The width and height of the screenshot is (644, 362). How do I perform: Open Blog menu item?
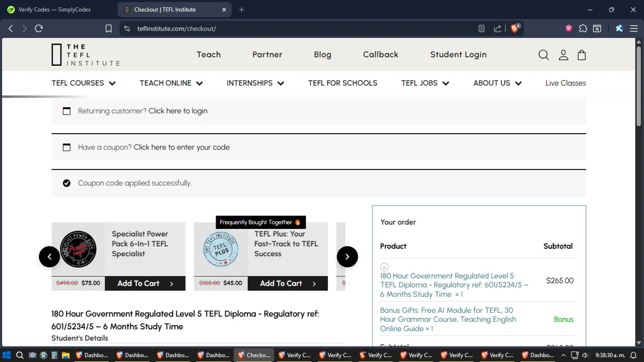(x=322, y=55)
